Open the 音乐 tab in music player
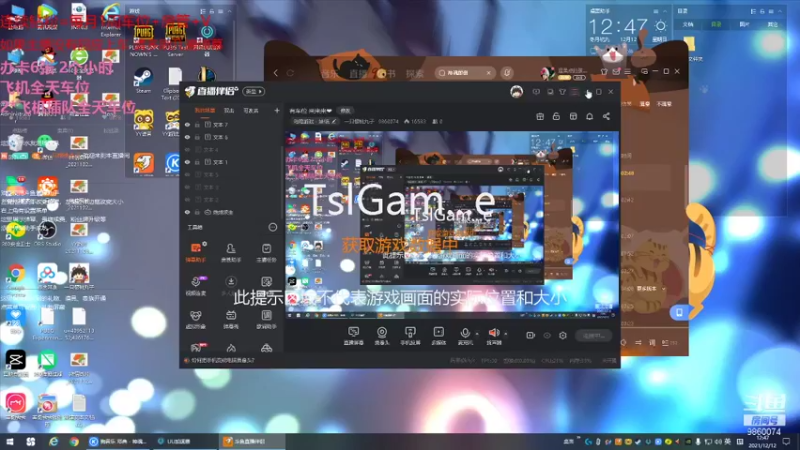This screenshot has height=450, width=800. click(329, 73)
